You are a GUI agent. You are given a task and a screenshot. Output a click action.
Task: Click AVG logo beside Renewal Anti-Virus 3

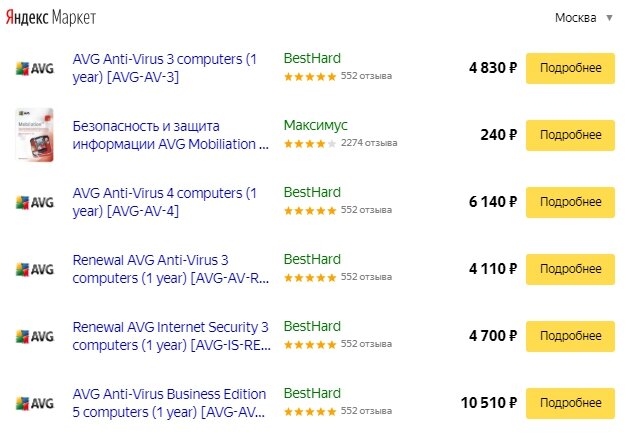(x=35, y=269)
